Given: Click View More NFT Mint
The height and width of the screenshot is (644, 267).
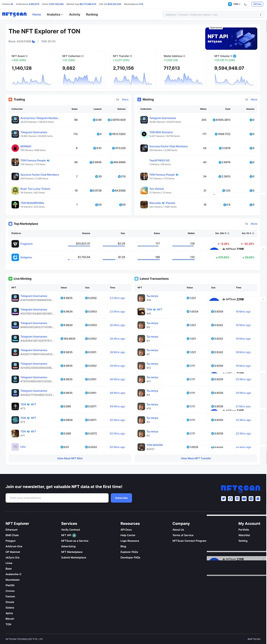Looking at the screenshot, I should [x=70, y=458].
